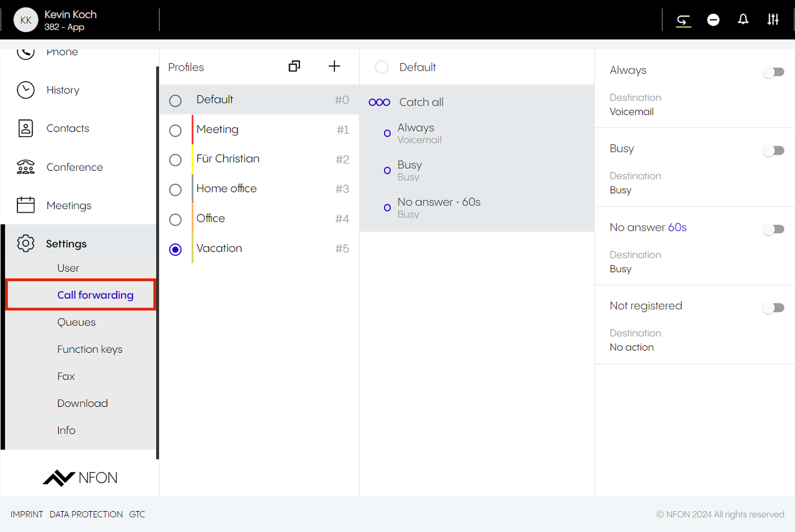Add a new profile with plus icon

pos(334,66)
